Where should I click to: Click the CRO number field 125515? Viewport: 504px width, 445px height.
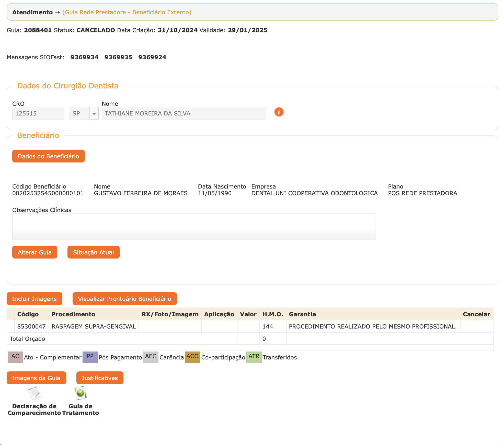(x=38, y=113)
